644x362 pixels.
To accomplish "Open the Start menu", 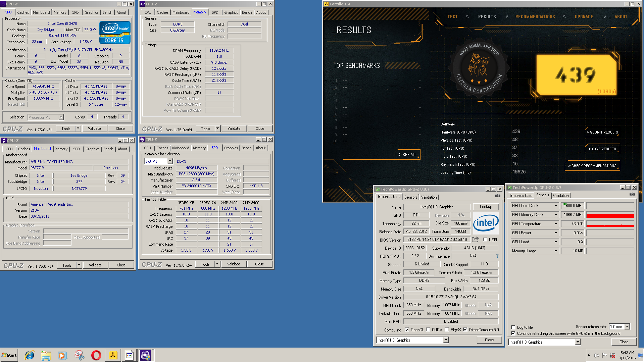I will click(9, 355).
